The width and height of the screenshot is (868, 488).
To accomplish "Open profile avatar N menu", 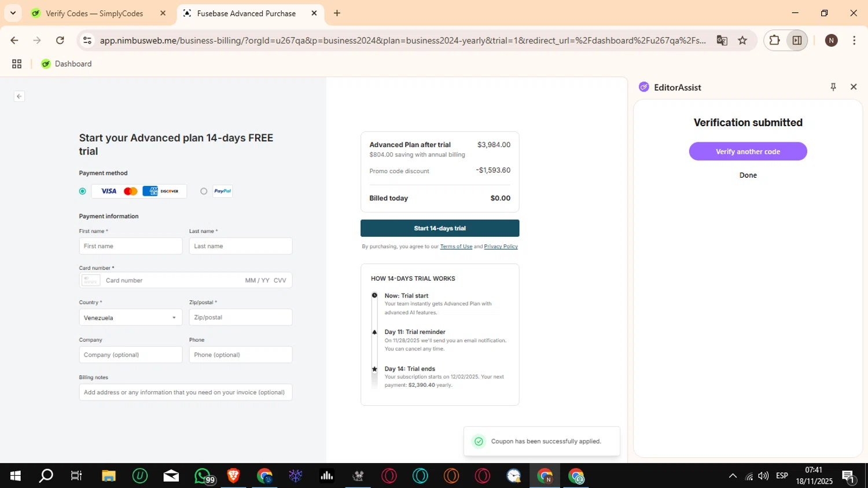I will point(831,40).
